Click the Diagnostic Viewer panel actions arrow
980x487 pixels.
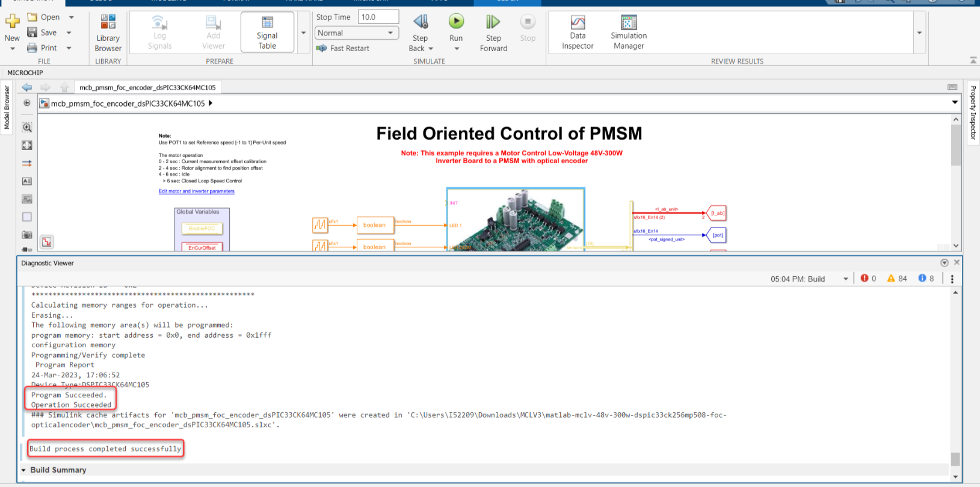click(945, 262)
